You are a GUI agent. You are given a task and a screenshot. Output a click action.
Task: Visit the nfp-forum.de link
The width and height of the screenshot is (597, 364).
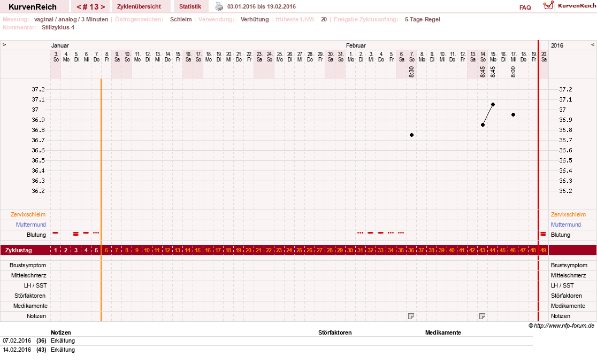pyautogui.click(x=564, y=326)
